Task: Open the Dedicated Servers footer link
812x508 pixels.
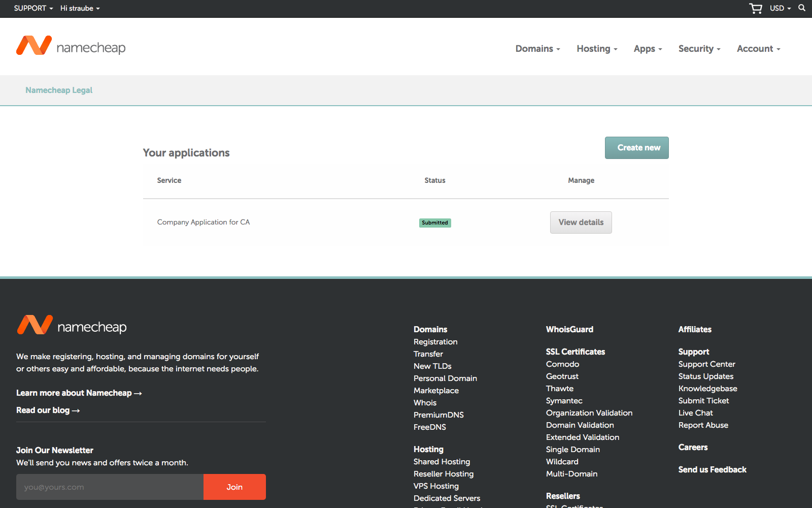Action: tap(447, 498)
